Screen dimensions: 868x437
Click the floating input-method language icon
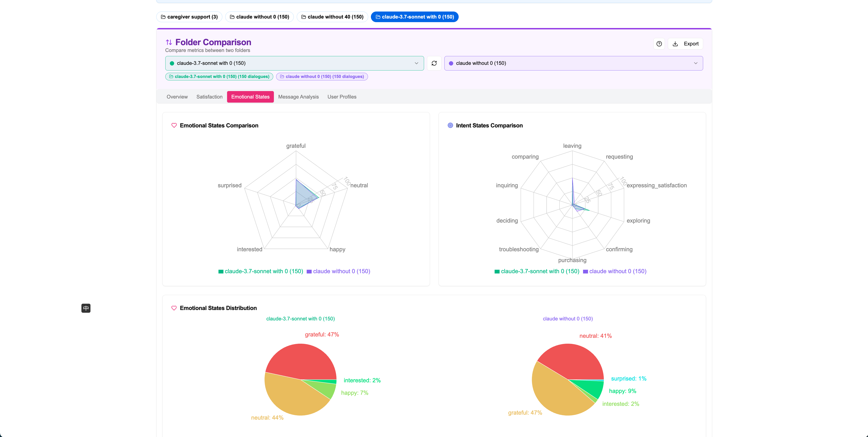point(86,308)
